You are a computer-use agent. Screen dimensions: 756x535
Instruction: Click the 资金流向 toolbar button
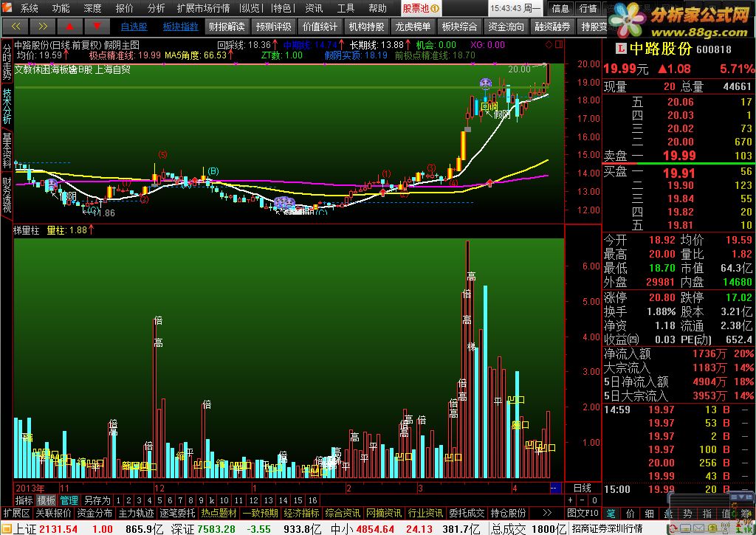506,27
